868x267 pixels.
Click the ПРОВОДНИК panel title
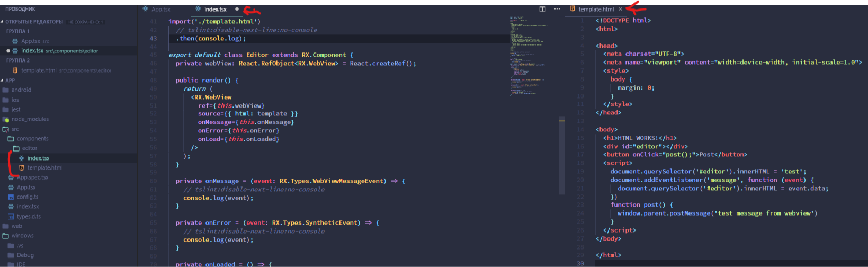(20, 9)
